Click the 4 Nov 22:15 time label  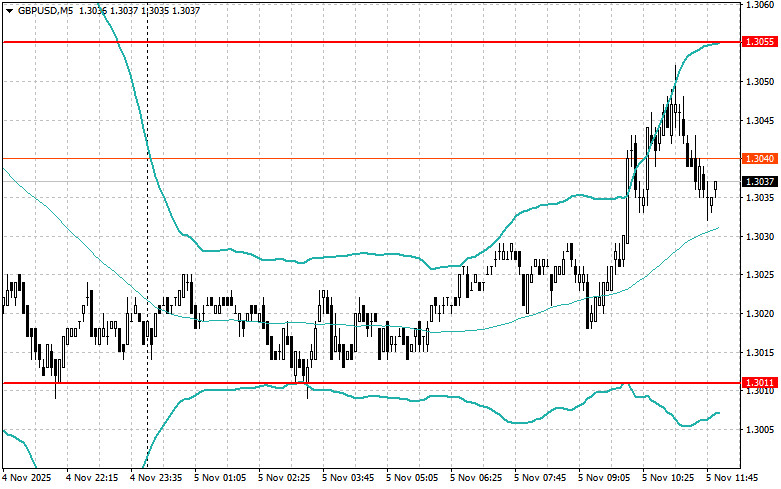(x=92, y=478)
